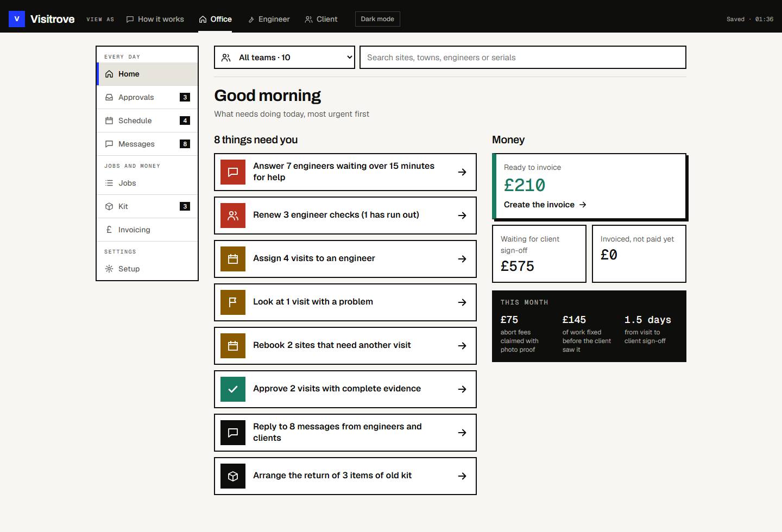Open the red chat icon for engineers waiting
Viewport: 782px width, 532px height.
[233, 172]
